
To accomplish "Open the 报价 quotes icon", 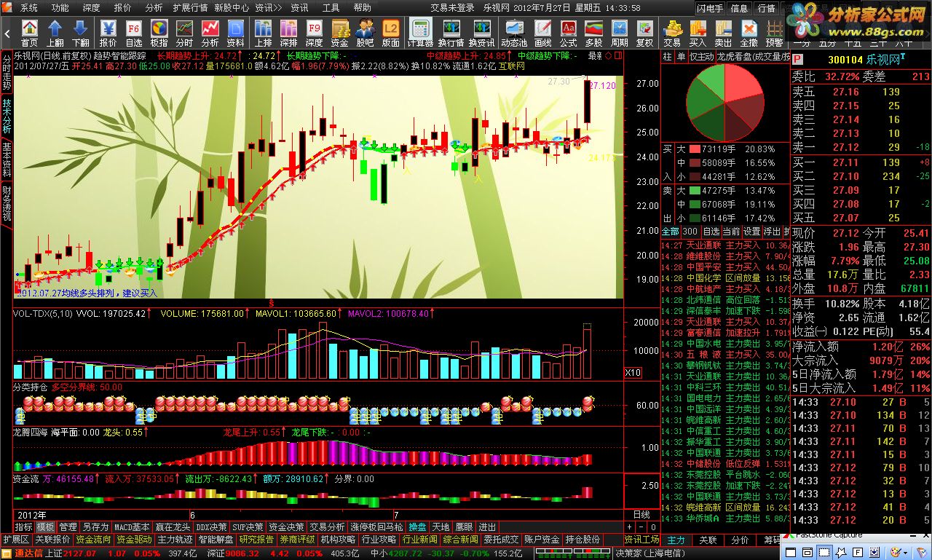I will [108, 33].
